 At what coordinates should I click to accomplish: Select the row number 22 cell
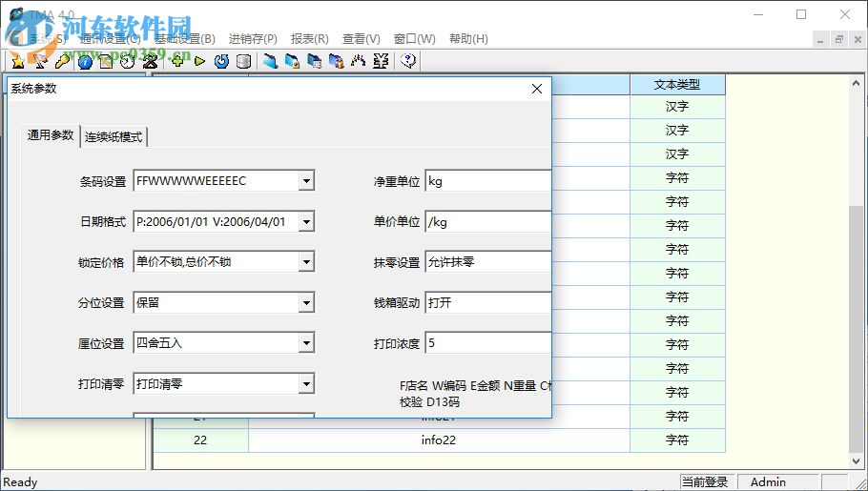coord(200,440)
